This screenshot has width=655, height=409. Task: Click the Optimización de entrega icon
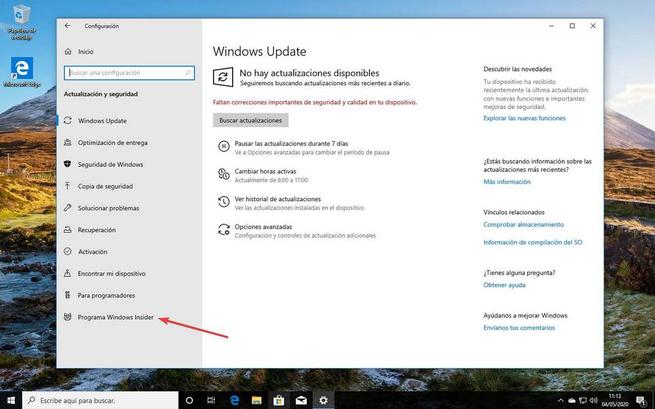click(67, 142)
